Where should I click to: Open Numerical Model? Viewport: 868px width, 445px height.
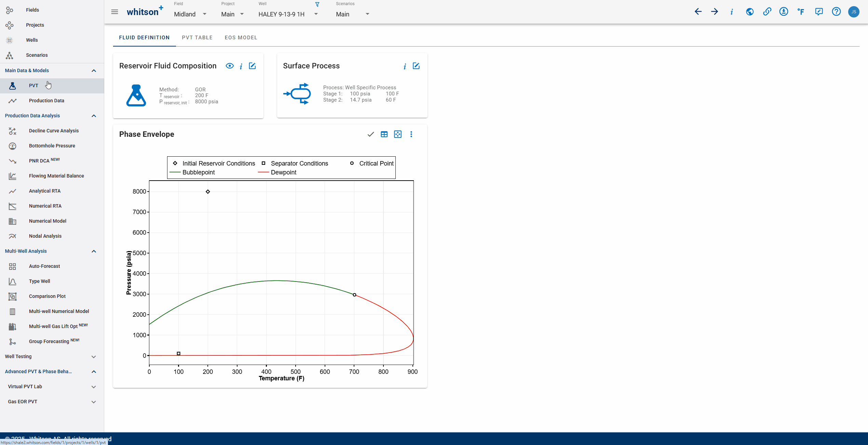[52, 221]
